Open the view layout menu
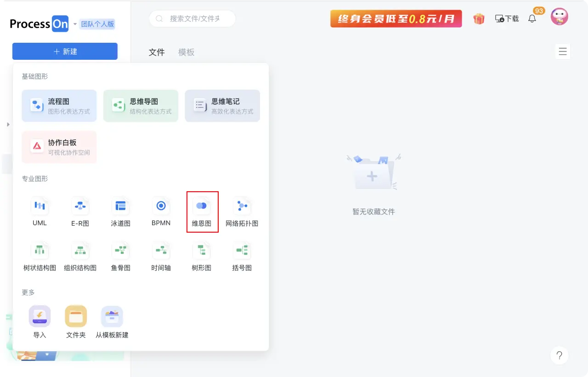This screenshot has height=377, width=588. click(x=563, y=51)
